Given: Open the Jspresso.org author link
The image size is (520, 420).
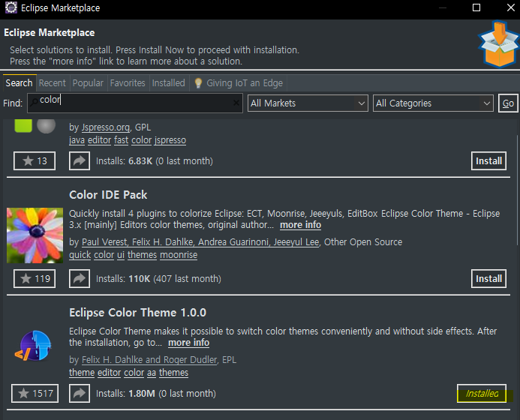Looking at the screenshot, I should click(x=106, y=127).
